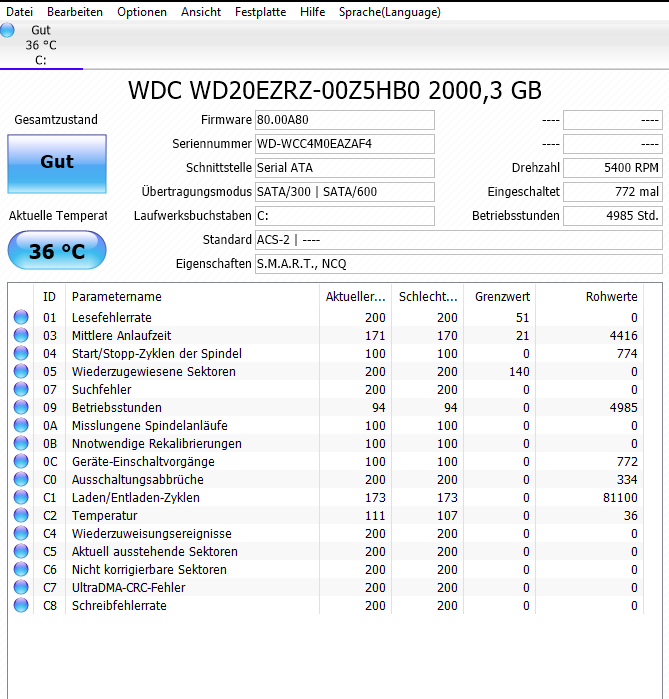Click ID cell C5
Screen dimensions: 669x699
pos(50,551)
